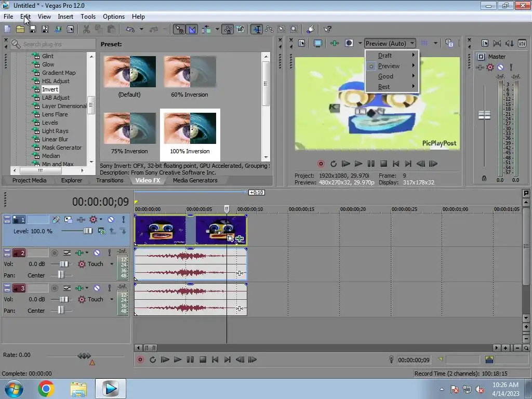Save the project with the floppy icon
Image resolution: width=532 pixels, height=399 pixels.
(33, 29)
